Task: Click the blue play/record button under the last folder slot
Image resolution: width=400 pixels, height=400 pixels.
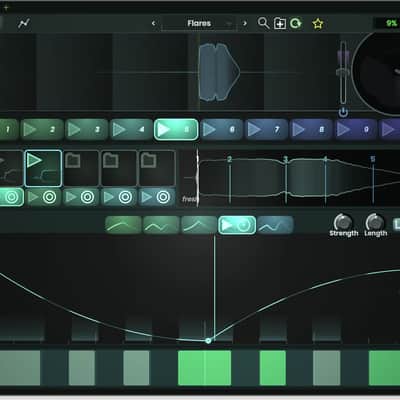Action: pyautogui.click(x=157, y=197)
